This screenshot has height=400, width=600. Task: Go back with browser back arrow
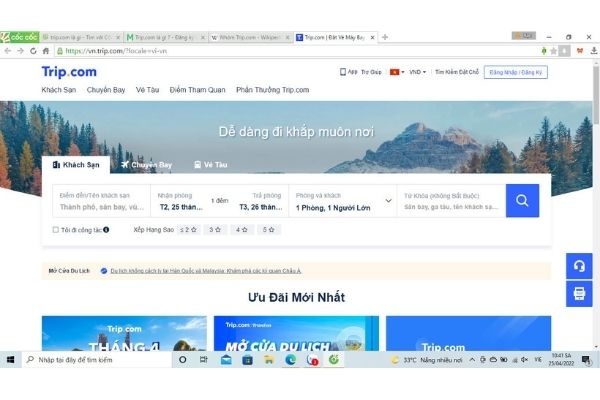click(8, 51)
